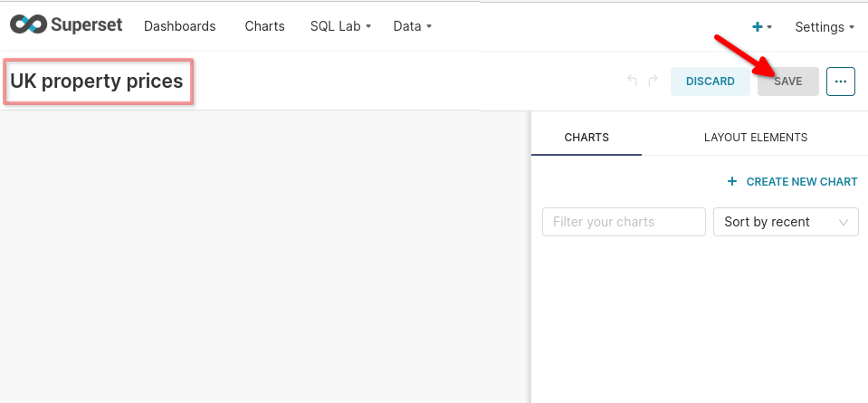The height and width of the screenshot is (403, 868).
Task: Open the Settings dropdown
Action: (824, 27)
